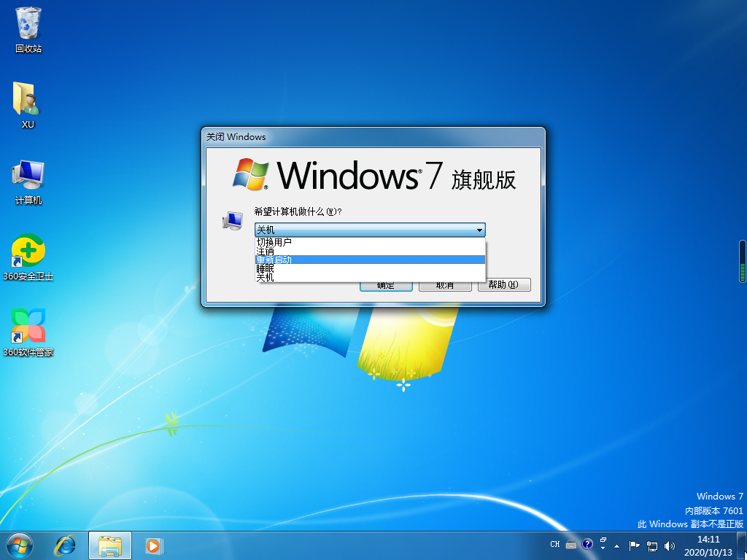Collapse the 关机 shutdown options combo box
Screen dimensions: 747x560
[479, 230]
